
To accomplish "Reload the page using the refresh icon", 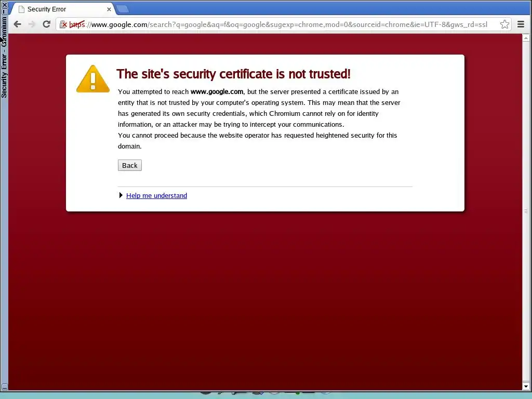I will [46, 24].
